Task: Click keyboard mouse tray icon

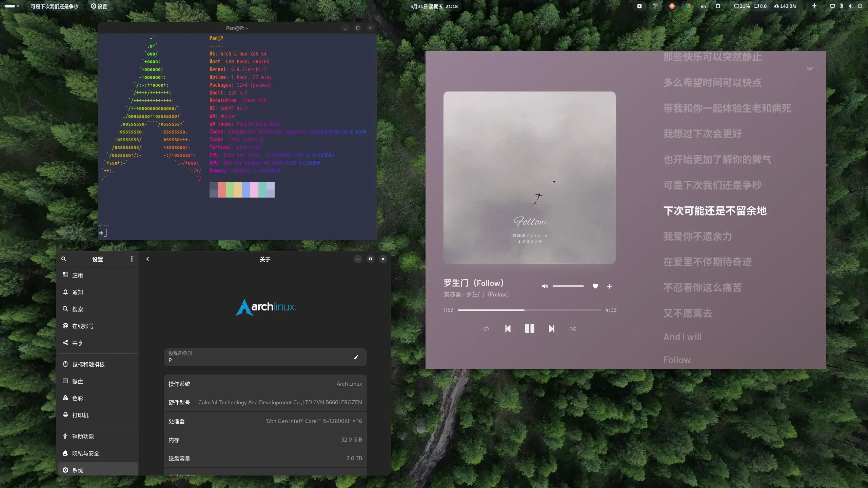Action: [655, 6]
